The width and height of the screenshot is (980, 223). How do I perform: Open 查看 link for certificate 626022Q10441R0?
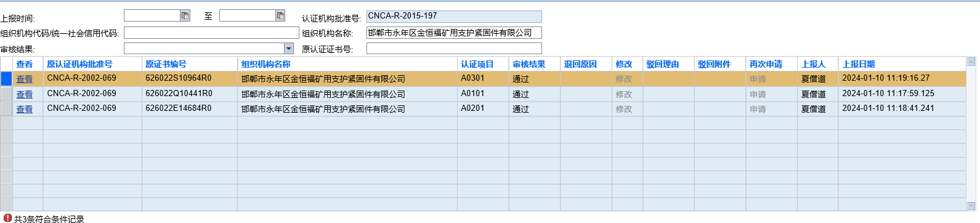[x=25, y=94]
